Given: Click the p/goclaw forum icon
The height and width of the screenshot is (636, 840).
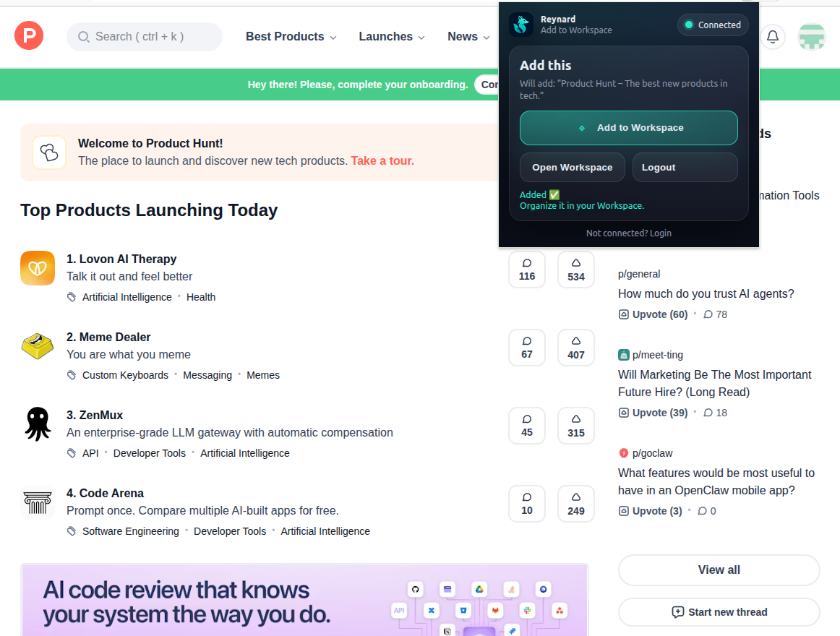Looking at the screenshot, I should click(624, 453).
